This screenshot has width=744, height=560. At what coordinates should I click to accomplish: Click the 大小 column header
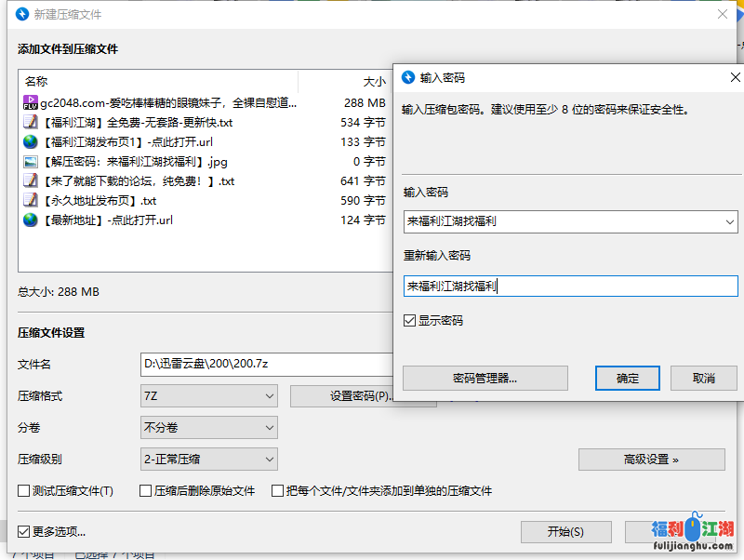[374, 81]
